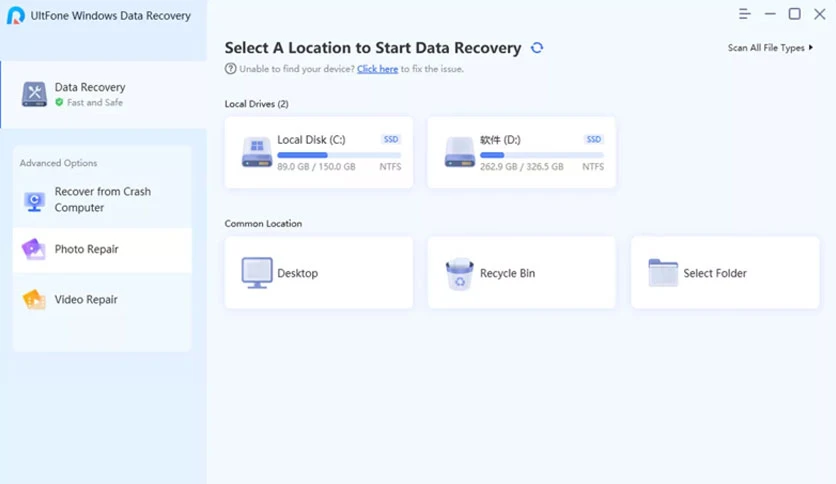Maximize the UltFone window

794,14
